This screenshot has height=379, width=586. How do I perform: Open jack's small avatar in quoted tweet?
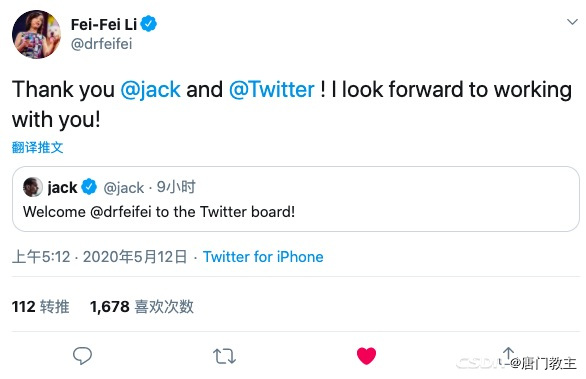pos(33,187)
